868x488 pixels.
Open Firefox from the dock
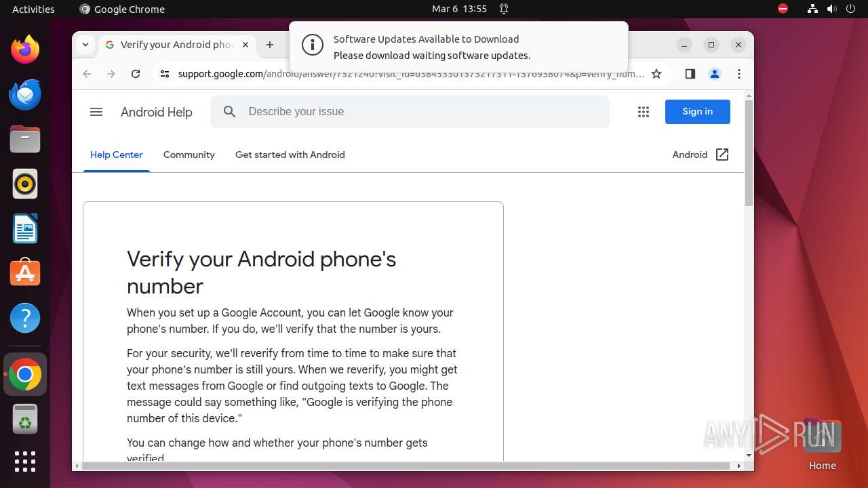click(x=25, y=49)
